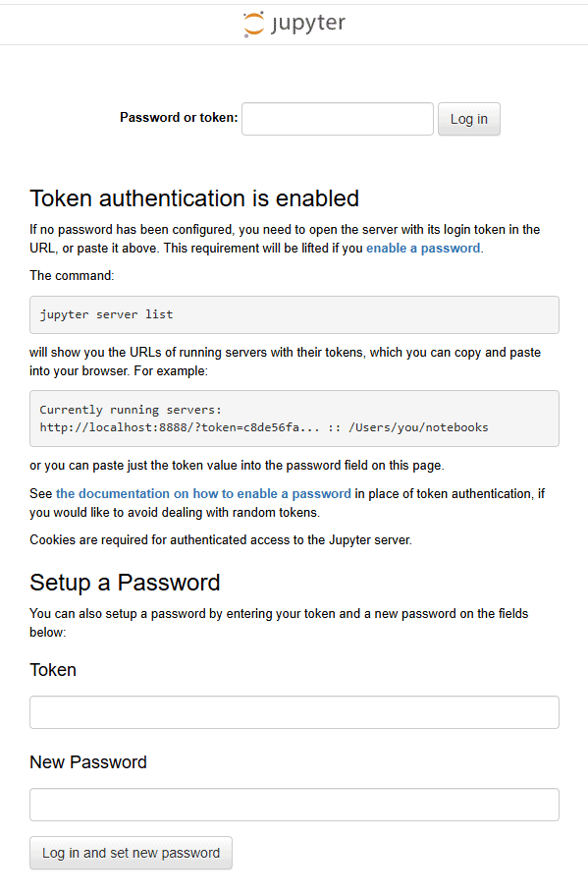This screenshot has height=896, width=588.
Task: Click 'The command:' text line
Action: [x=72, y=275]
